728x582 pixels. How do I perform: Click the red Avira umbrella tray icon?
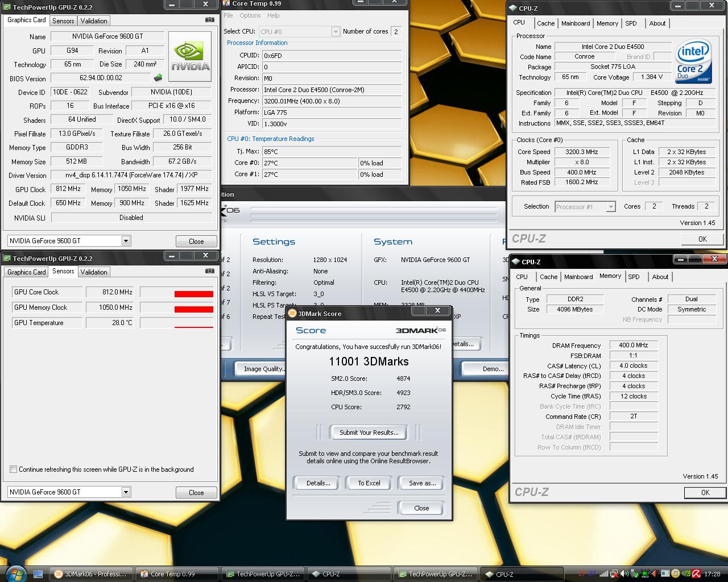pyautogui.click(x=696, y=574)
